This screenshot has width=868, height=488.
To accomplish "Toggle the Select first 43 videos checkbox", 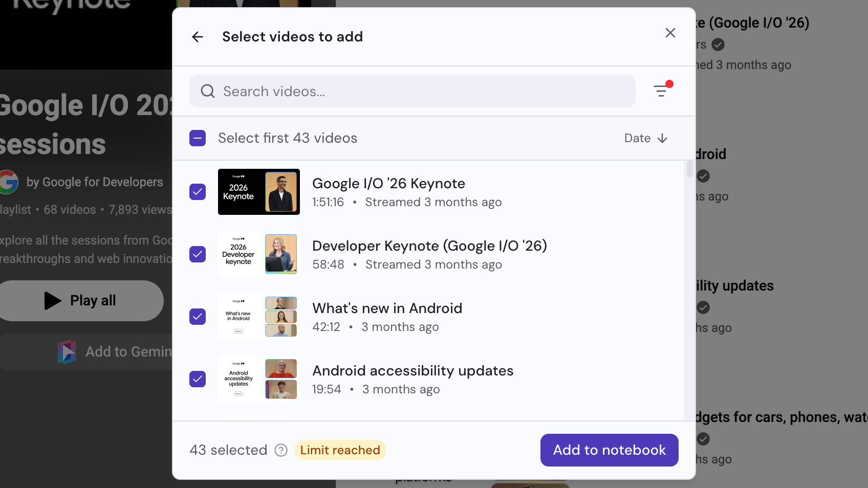I will pos(198,138).
